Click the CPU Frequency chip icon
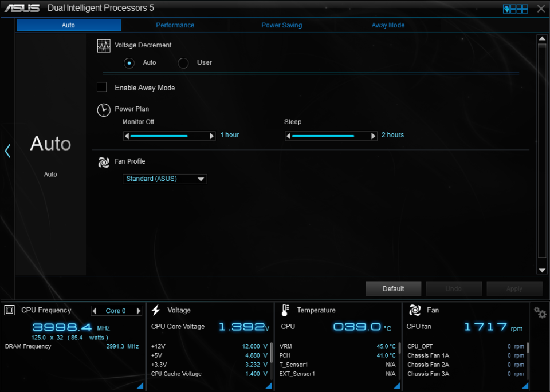The height and width of the screenshot is (392, 550). [x=10, y=310]
